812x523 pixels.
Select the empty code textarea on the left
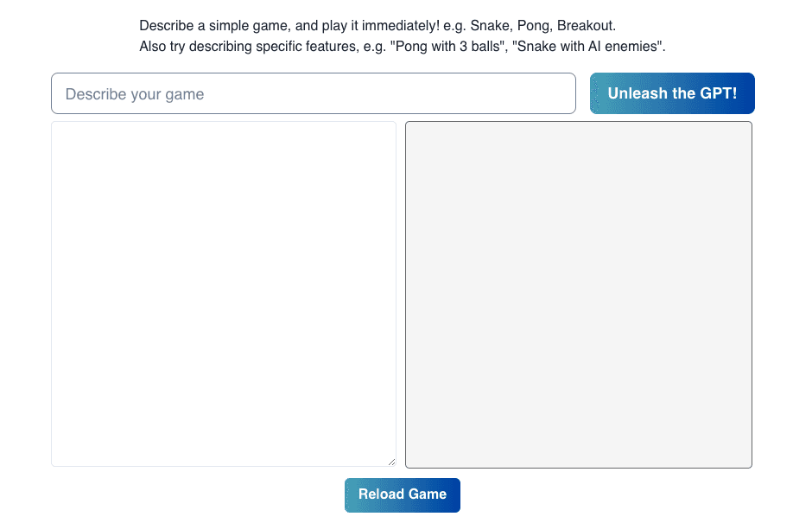[x=223, y=294]
